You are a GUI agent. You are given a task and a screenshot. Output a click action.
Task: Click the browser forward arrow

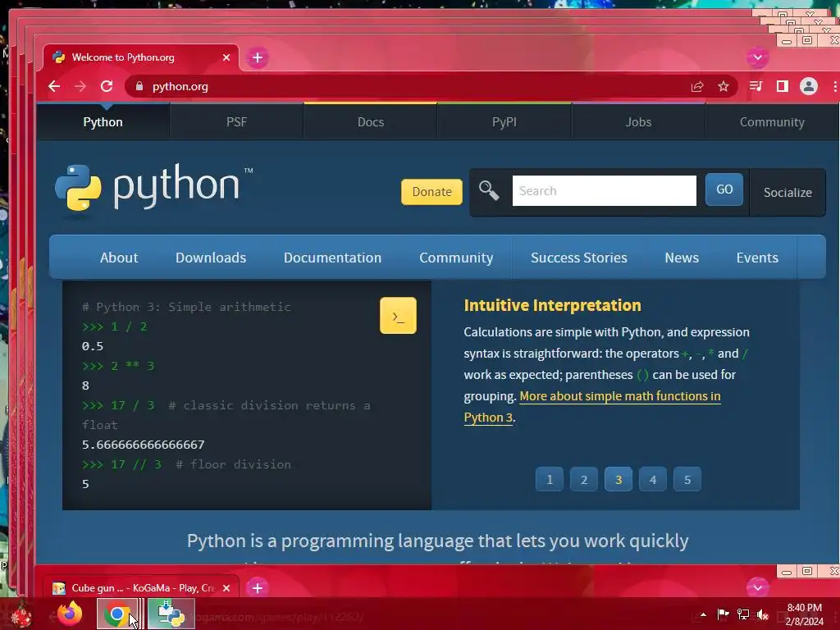(80, 86)
